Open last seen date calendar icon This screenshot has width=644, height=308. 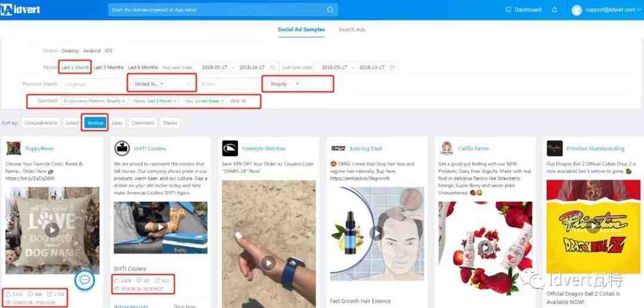tap(392, 67)
